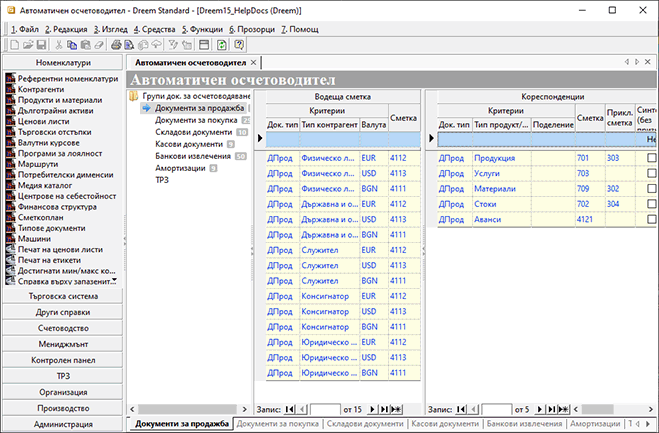
Task: Go to next record in Водеща сметка navigator
Action: tap(372, 409)
